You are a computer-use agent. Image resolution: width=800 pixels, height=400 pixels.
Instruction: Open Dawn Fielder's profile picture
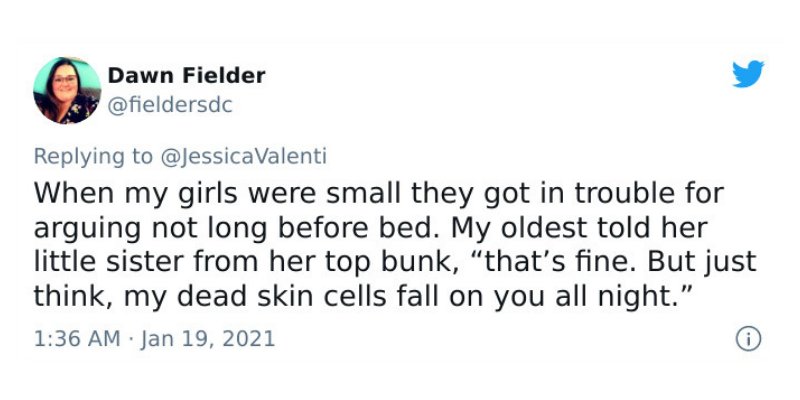coord(67,90)
